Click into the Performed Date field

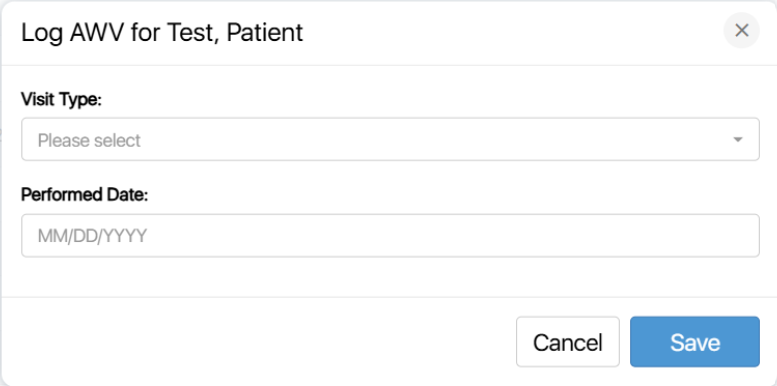pos(390,235)
